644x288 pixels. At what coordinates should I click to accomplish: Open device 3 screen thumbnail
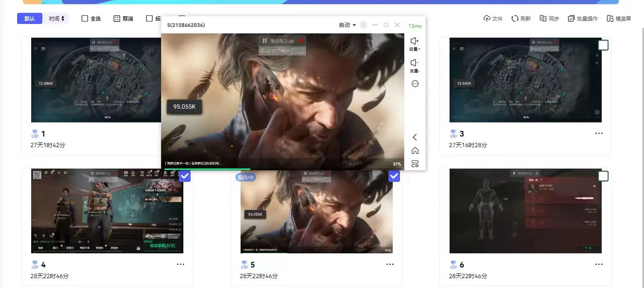[525, 80]
